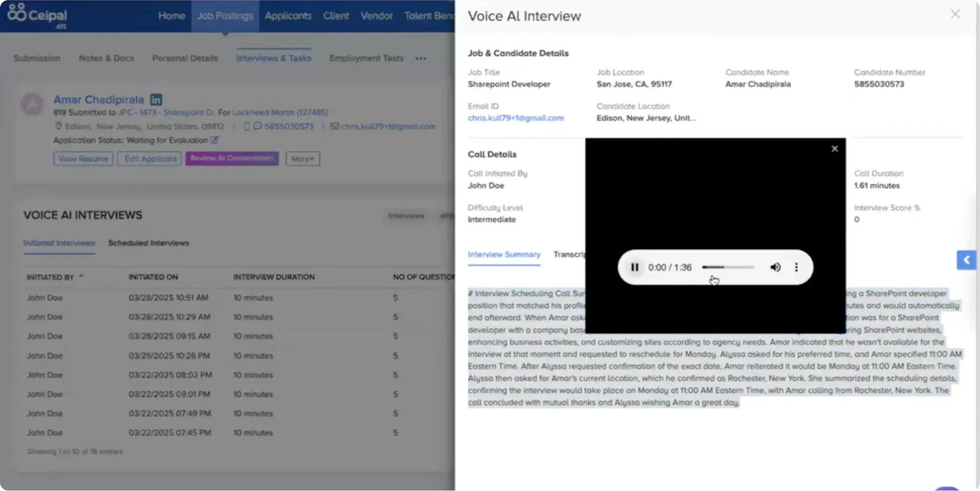Switch to the Submission tab
The image size is (980, 491).
[x=37, y=58]
